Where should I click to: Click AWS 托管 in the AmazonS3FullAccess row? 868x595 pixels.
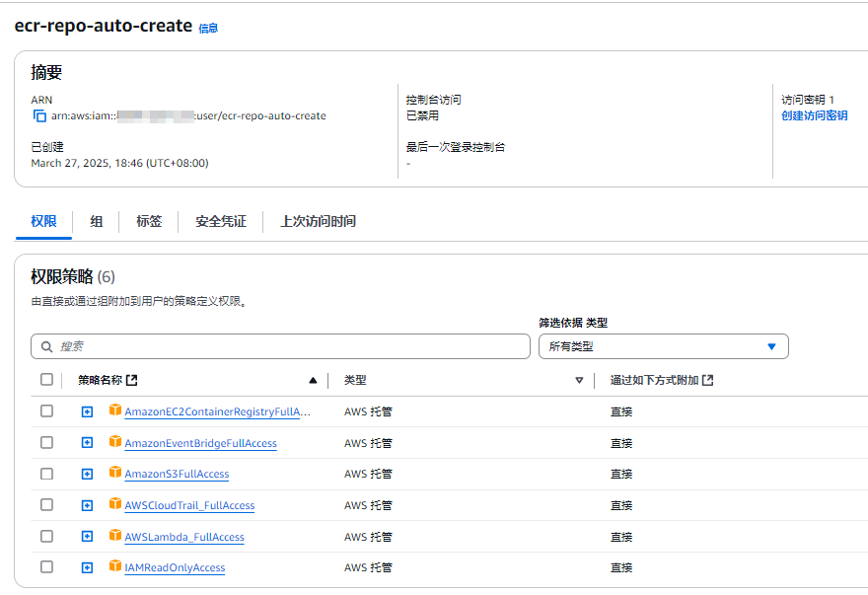coord(368,475)
